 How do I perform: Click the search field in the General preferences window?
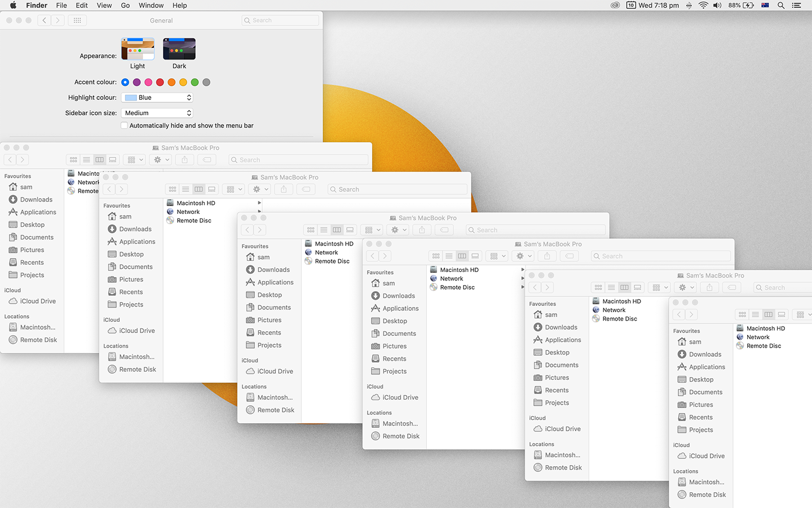click(x=280, y=20)
